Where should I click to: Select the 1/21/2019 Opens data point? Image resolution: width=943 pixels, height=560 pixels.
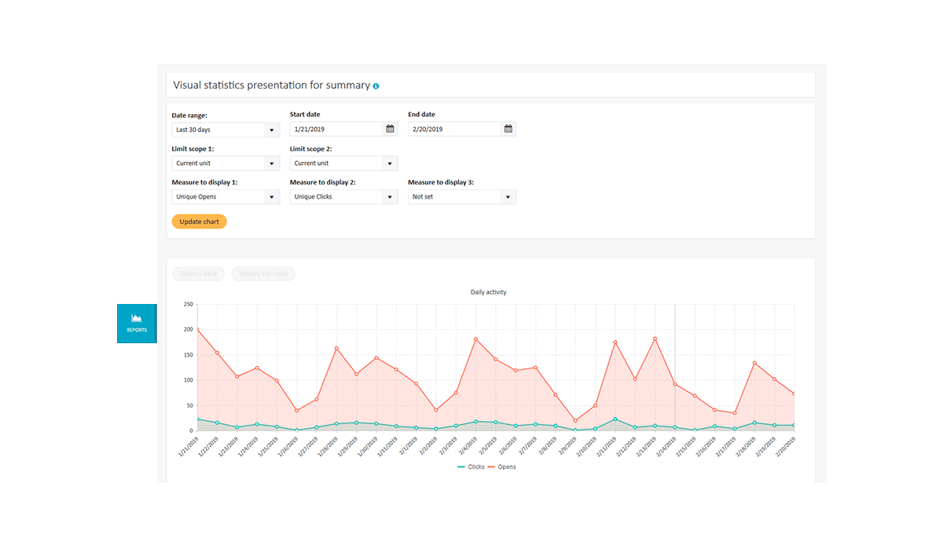197,330
